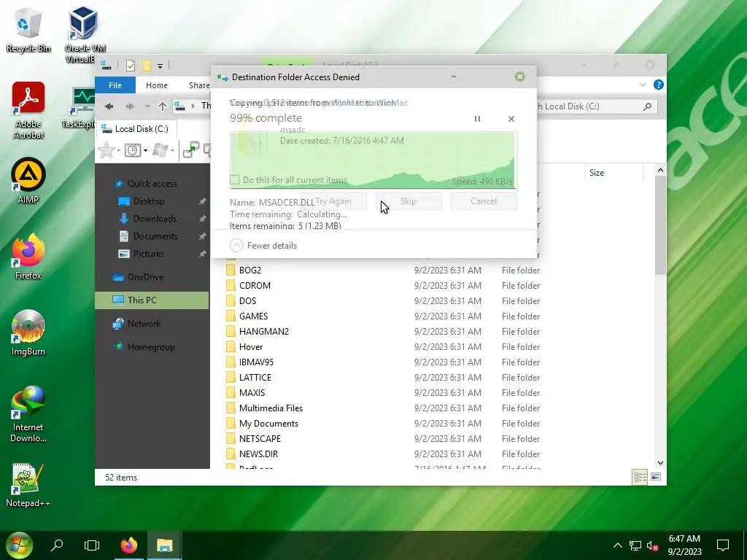Screen dimensions: 747x560
Task: Launch Notepad++ from the desktop
Action: (x=28, y=484)
